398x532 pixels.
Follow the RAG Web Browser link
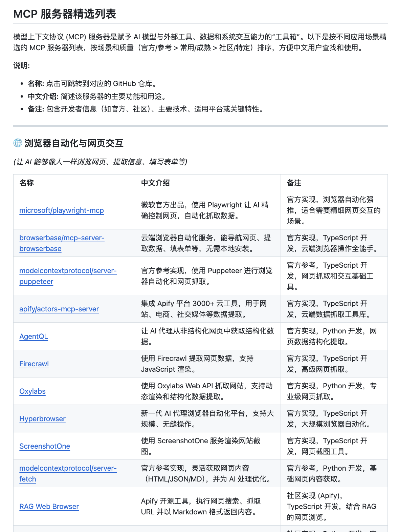click(49, 507)
